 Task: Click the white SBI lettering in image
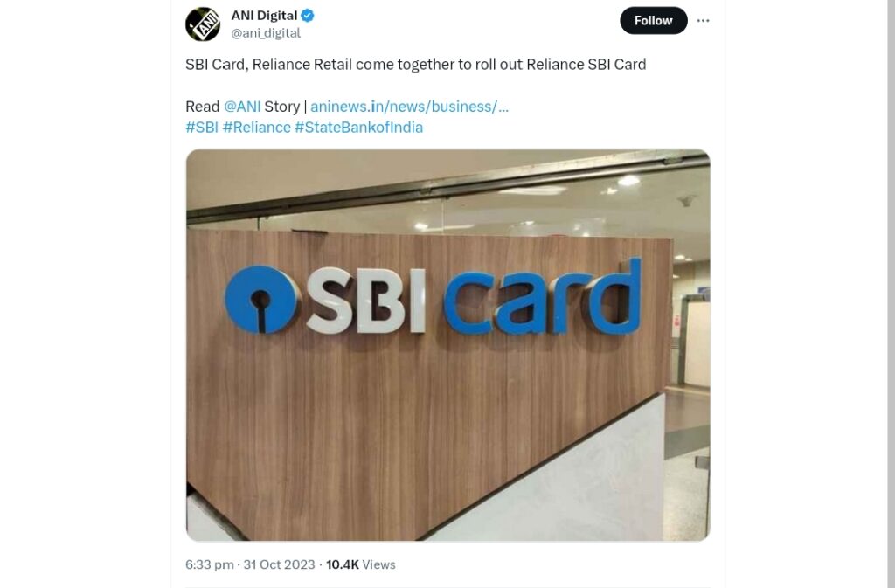click(366, 301)
